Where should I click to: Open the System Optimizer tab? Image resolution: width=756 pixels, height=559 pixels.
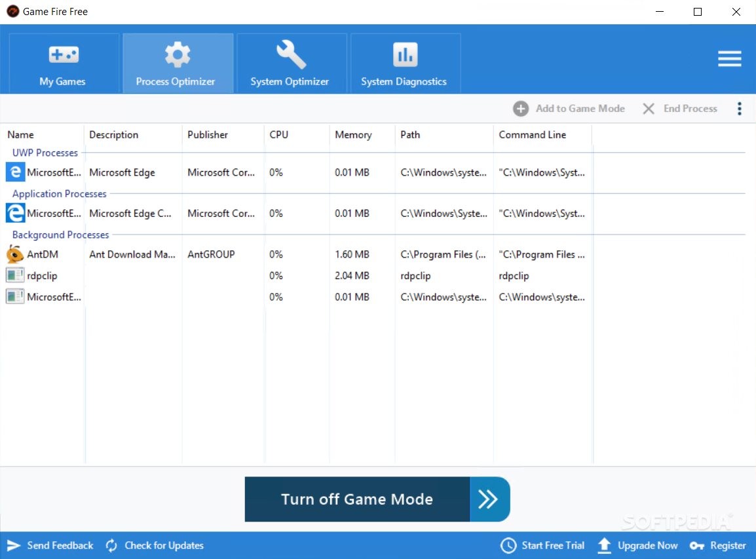click(292, 63)
